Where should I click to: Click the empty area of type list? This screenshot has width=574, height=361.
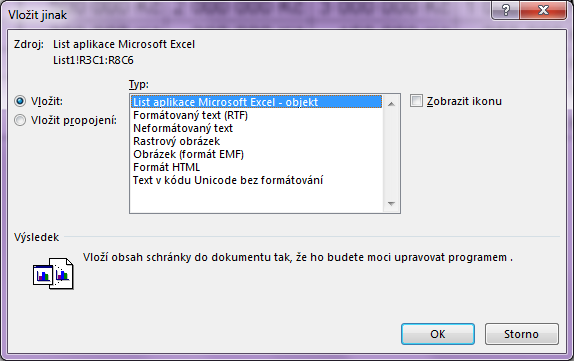(x=256, y=200)
